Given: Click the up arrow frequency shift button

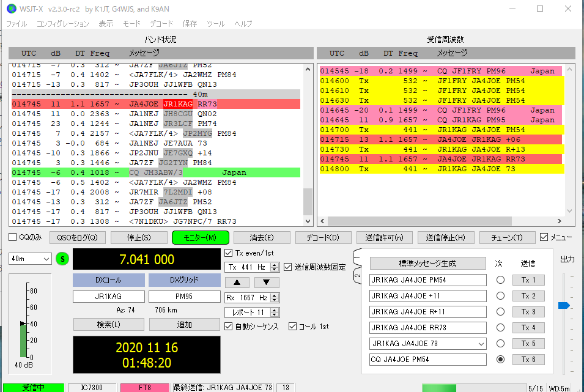Looking at the screenshot, I should [x=237, y=283].
